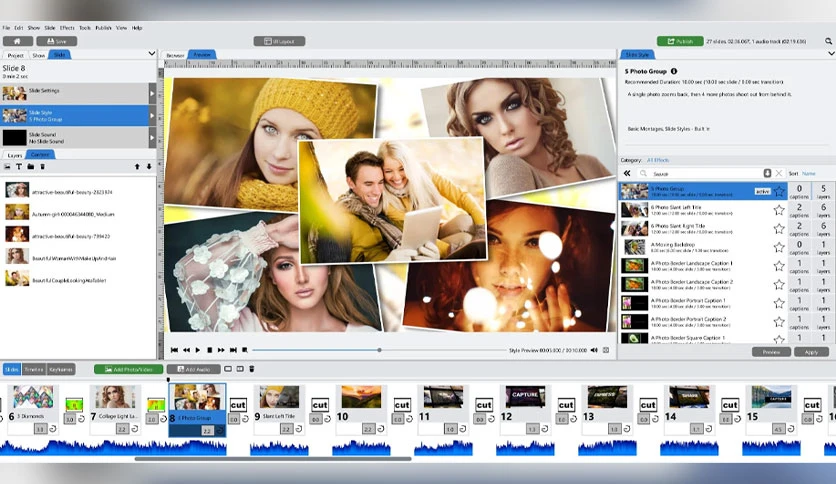Switch to the Keyframes view tab
Screen dimensions: 836x484
[61, 369]
